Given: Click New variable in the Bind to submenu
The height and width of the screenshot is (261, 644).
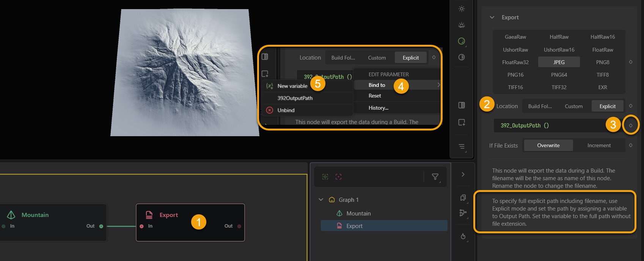Looking at the screenshot, I should tap(292, 86).
